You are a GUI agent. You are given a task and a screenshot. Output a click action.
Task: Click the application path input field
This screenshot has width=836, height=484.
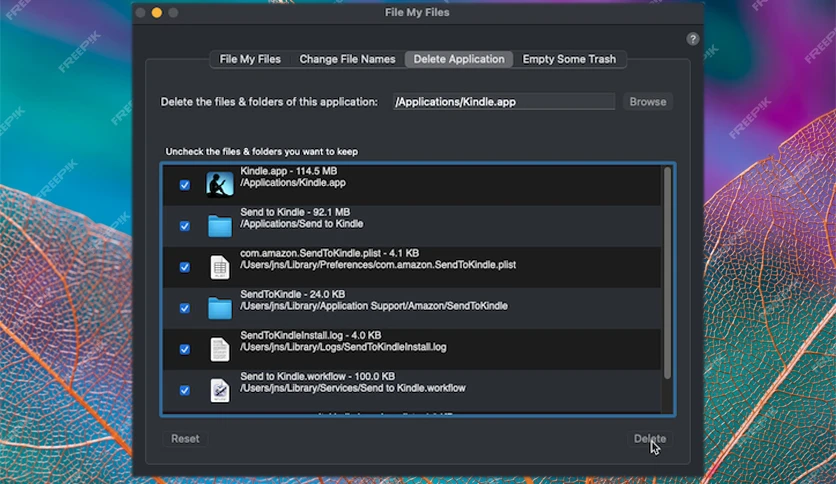(x=504, y=102)
